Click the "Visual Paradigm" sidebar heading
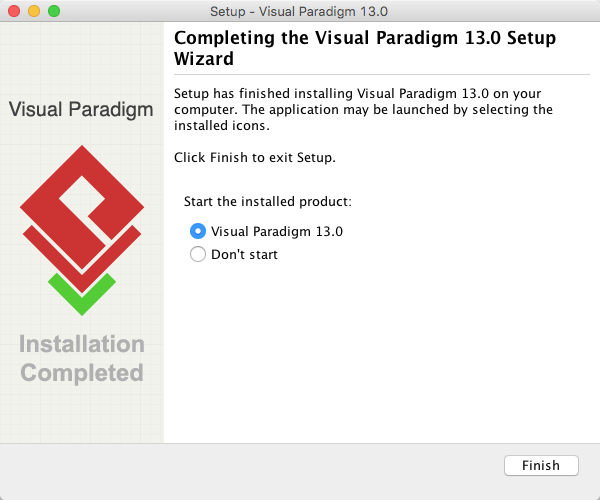The height and width of the screenshot is (500, 600). point(81,109)
